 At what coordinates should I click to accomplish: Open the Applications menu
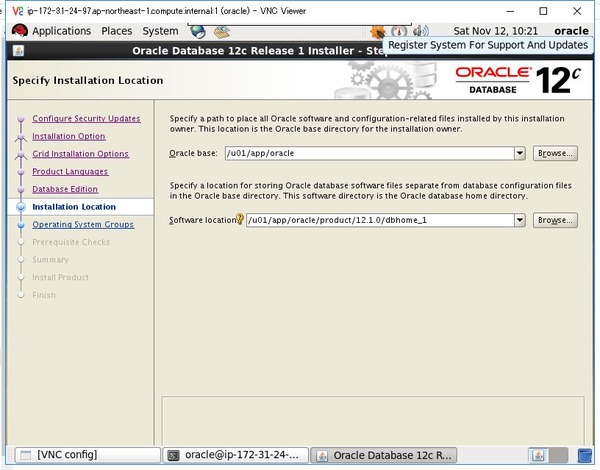(61, 31)
